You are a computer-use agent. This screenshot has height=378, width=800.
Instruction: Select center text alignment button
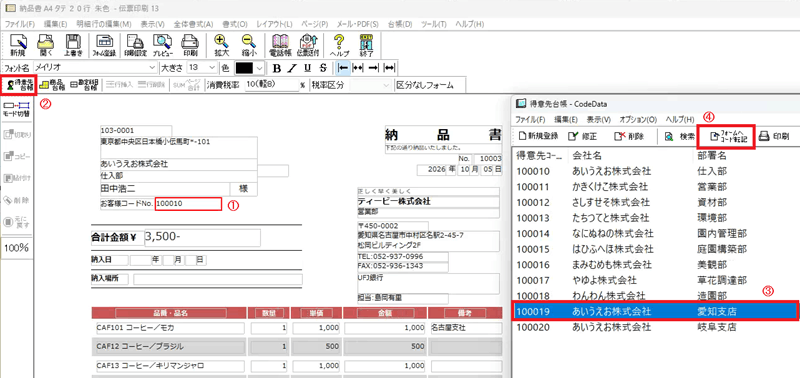point(358,68)
